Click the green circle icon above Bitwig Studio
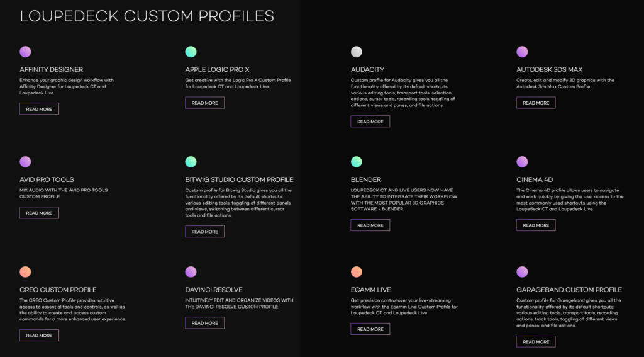 click(191, 162)
